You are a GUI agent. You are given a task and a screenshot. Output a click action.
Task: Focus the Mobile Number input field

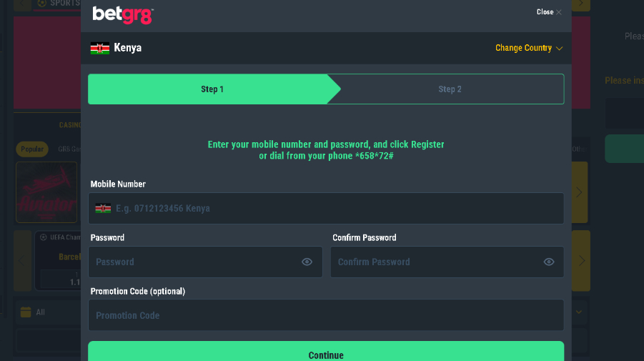[336, 209]
